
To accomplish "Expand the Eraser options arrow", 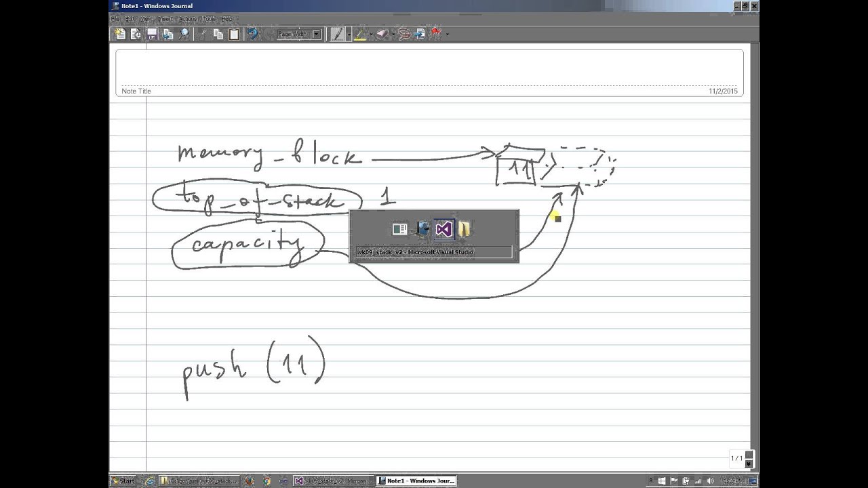I will click(x=393, y=34).
